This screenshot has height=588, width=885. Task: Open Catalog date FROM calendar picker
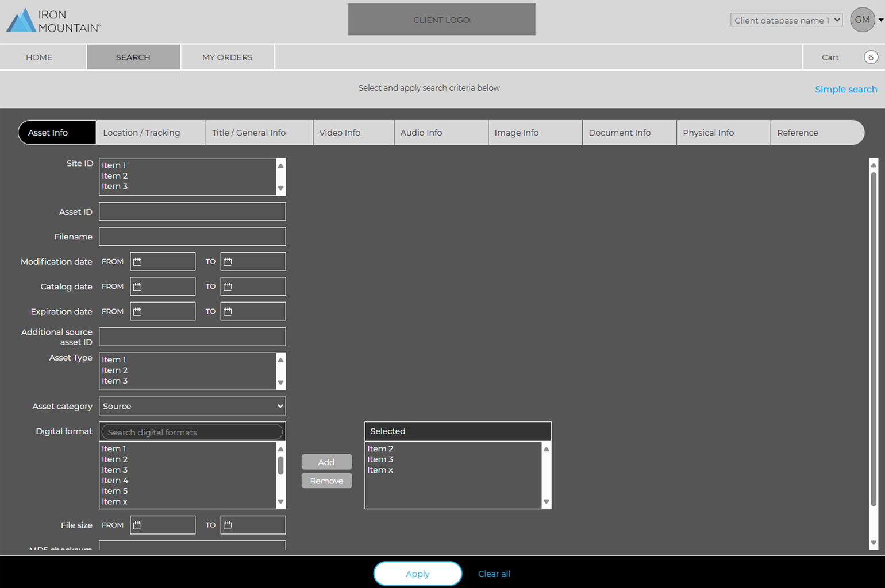(x=137, y=287)
